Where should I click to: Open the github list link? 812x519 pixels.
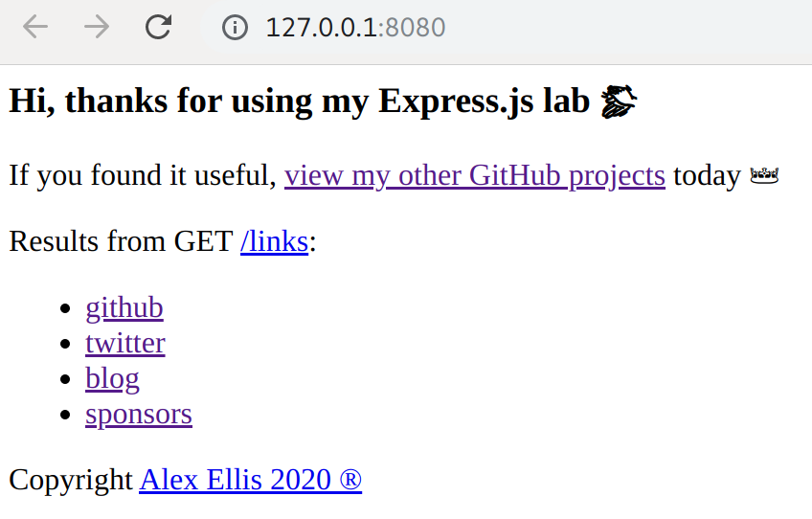pos(124,307)
